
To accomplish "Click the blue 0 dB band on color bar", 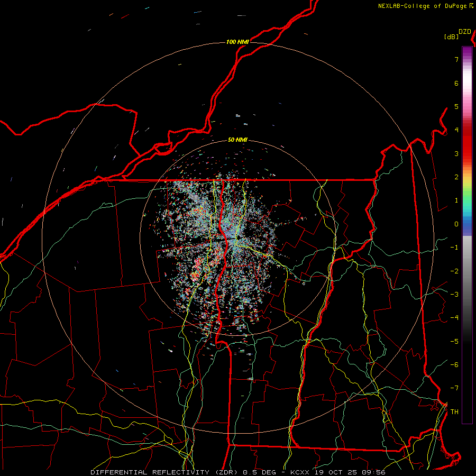I will (x=467, y=224).
